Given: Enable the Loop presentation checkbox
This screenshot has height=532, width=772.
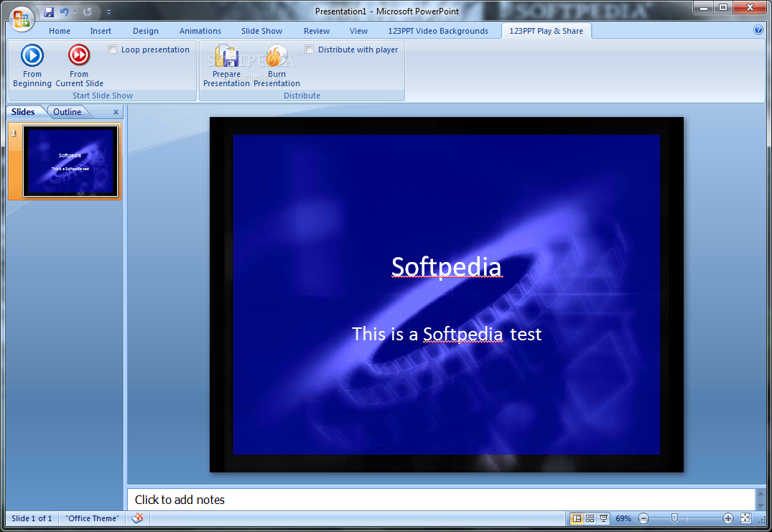Looking at the screenshot, I should [113, 50].
